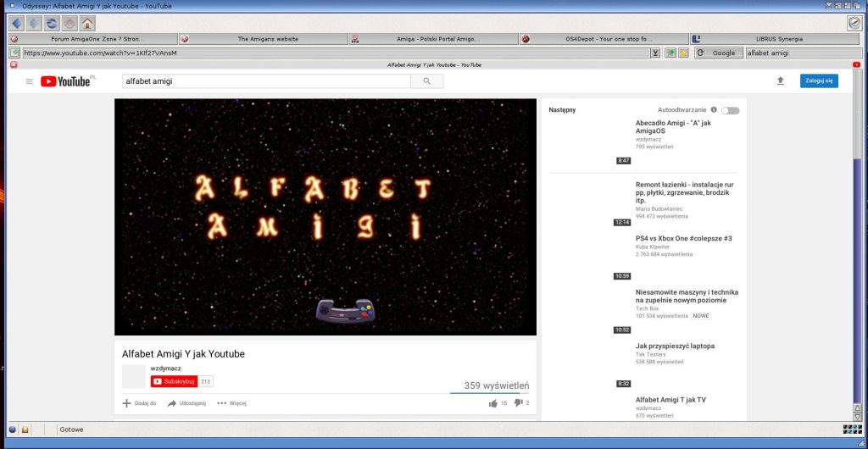This screenshot has width=868, height=449.
Task: Click the blue globe status bar icon
Action: coord(13,430)
